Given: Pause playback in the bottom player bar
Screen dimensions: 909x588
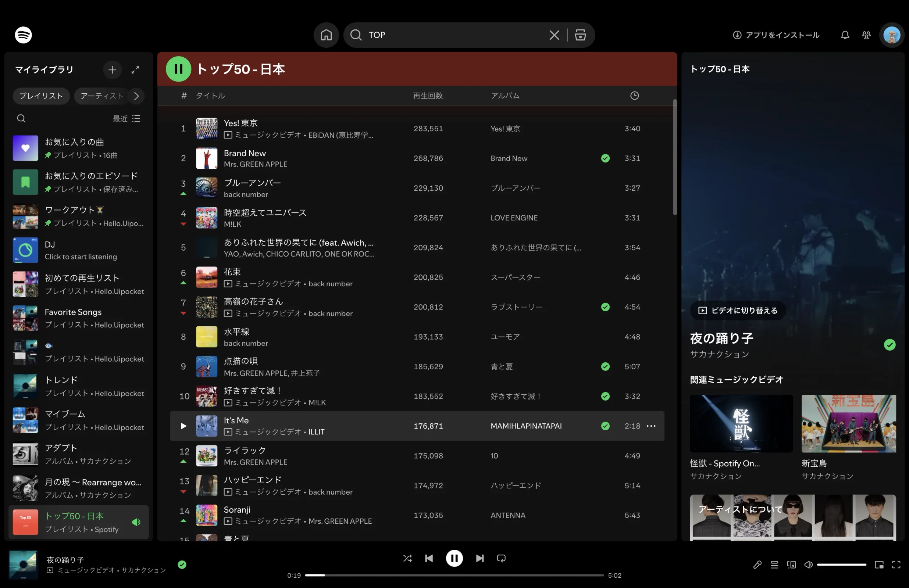Looking at the screenshot, I should click(454, 558).
